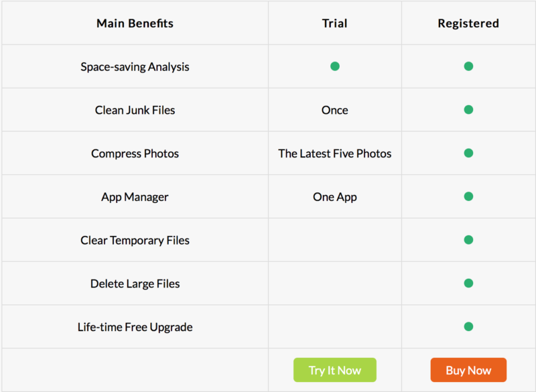The height and width of the screenshot is (392, 536).
Task: Click Registered green dot for App Manager
Action: tap(468, 196)
